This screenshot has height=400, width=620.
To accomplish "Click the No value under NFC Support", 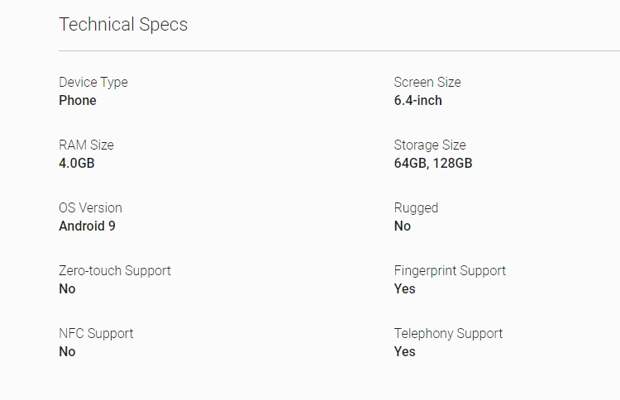I will click(x=67, y=352).
